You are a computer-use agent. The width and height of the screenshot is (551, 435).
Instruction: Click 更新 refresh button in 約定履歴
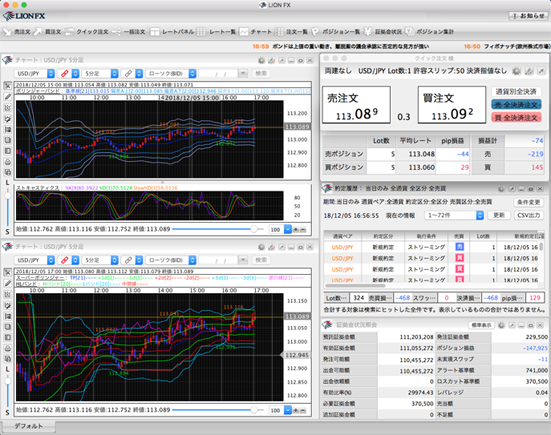(499, 215)
